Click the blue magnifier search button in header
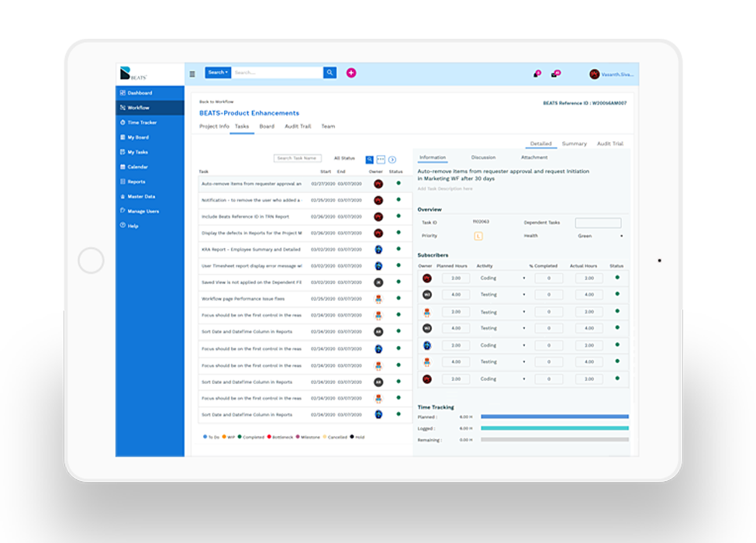The height and width of the screenshot is (543, 756). [x=330, y=73]
